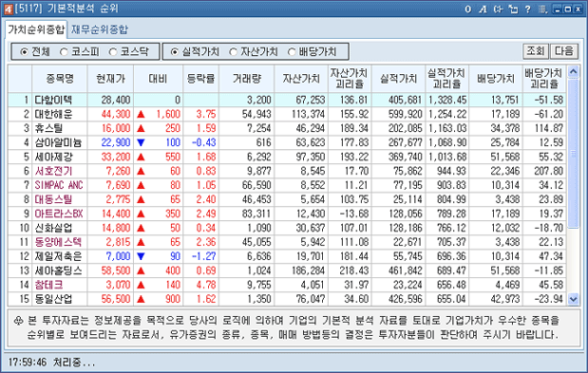The height and width of the screenshot is (373, 588).
Task: Click the scrollbar up arrow of the table
Action: coord(573,71)
